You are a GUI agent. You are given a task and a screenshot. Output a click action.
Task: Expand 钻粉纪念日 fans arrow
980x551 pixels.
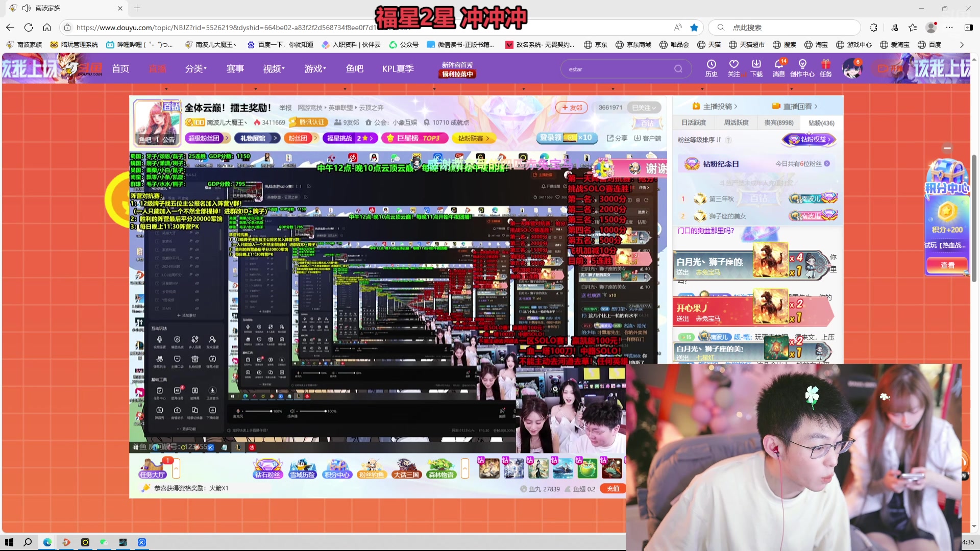(826, 164)
